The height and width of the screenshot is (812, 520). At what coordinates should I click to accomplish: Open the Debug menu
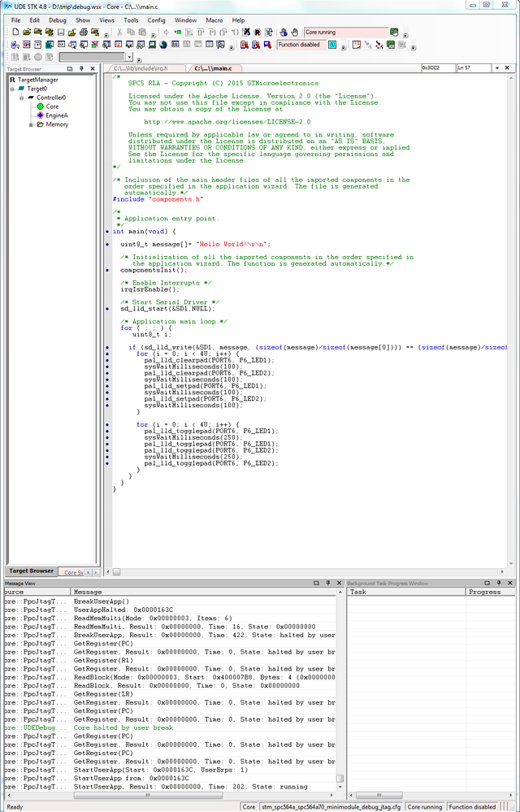58,20
